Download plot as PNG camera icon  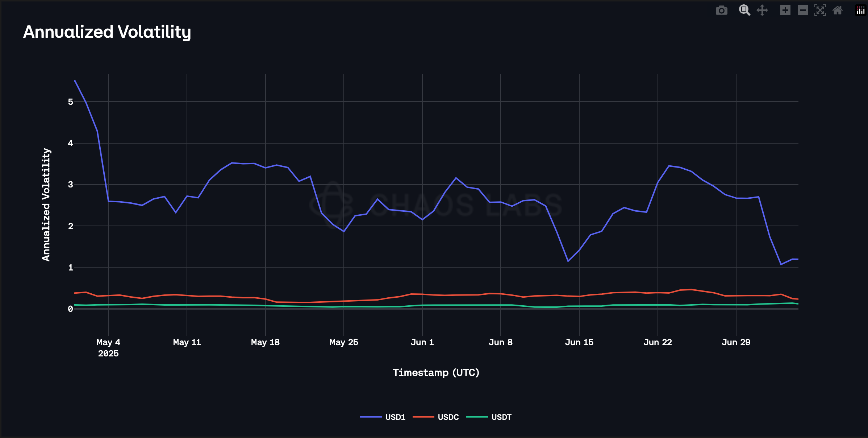pos(721,11)
